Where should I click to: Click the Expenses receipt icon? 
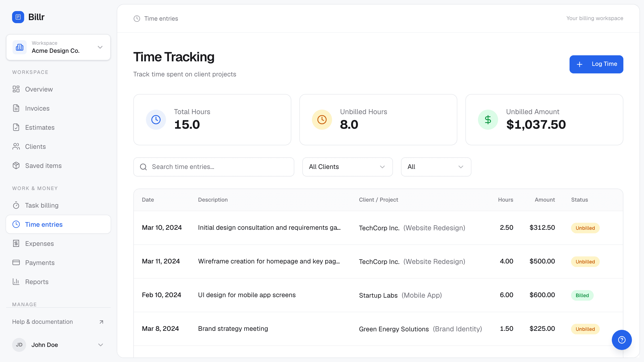(x=16, y=243)
